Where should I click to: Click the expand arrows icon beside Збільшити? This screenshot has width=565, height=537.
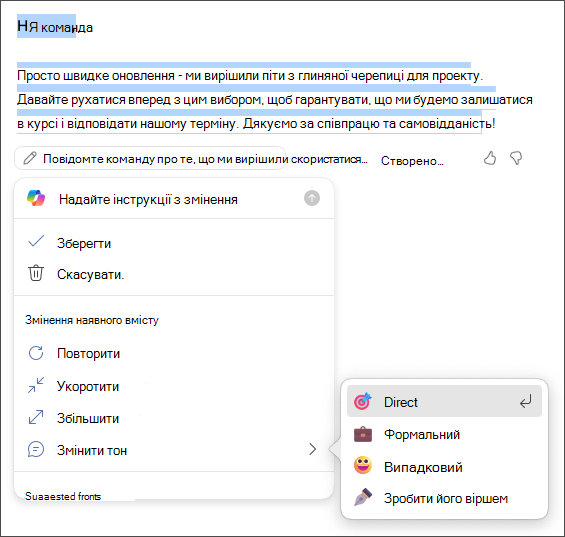36,417
